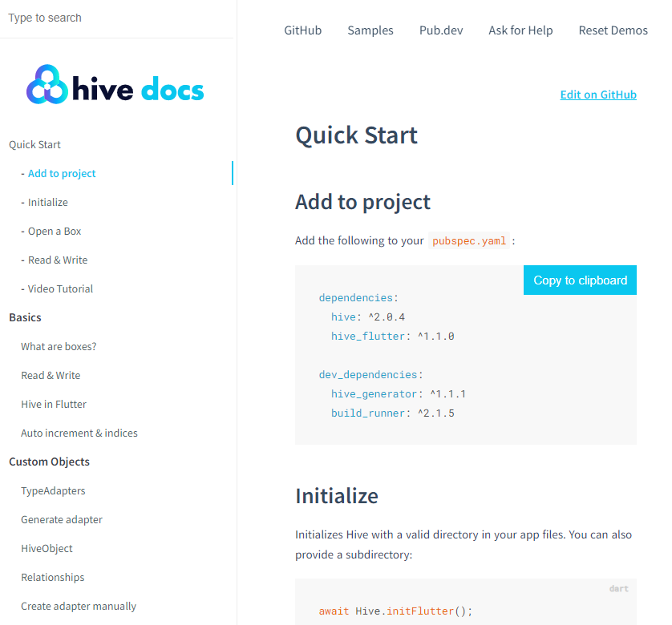
Task: Open the '- Read & Write' Quick Start entry
Action: click(x=58, y=260)
